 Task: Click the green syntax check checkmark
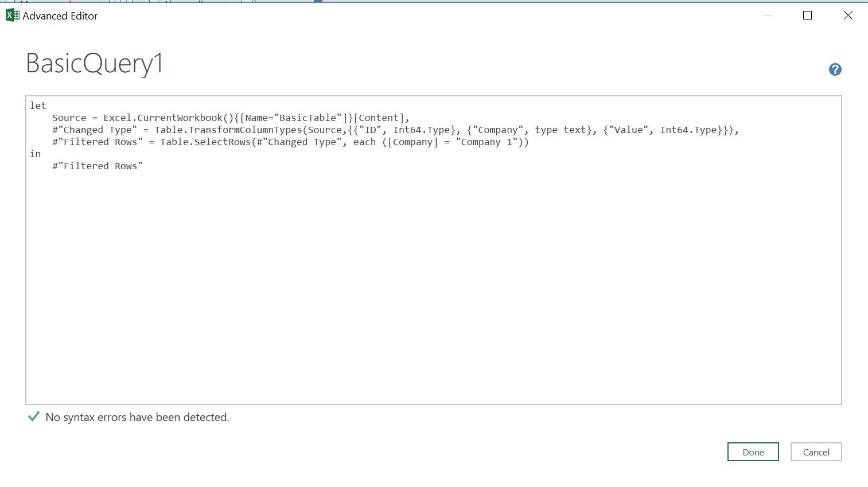(33, 417)
